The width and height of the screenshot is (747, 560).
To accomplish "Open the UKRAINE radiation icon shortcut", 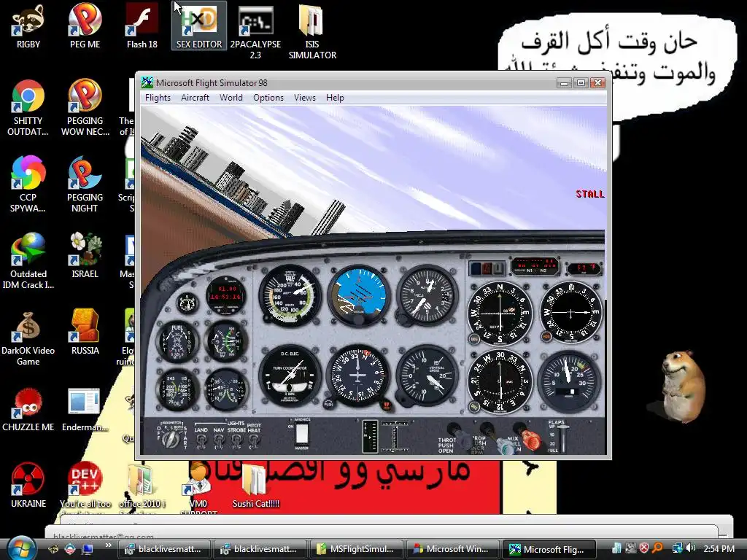I will click(x=28, y=485).
